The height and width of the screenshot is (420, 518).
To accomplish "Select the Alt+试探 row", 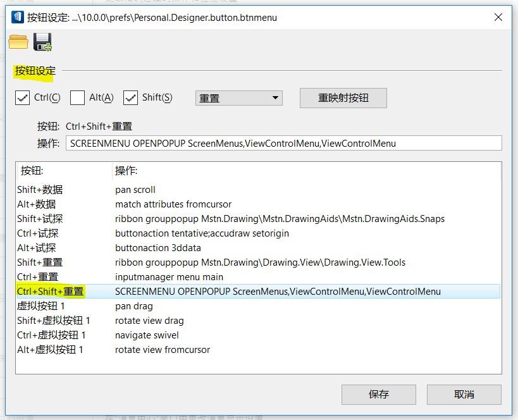I will tap(258, 248).
